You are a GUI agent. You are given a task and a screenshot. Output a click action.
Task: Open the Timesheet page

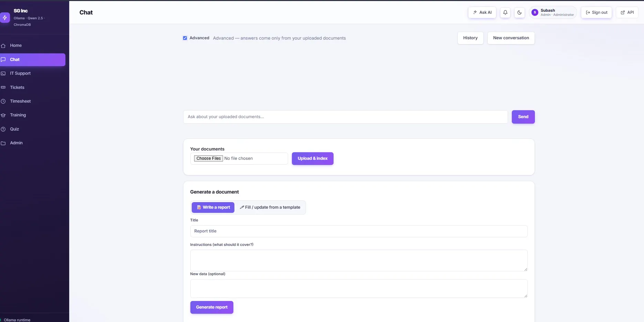pos(33,101)
